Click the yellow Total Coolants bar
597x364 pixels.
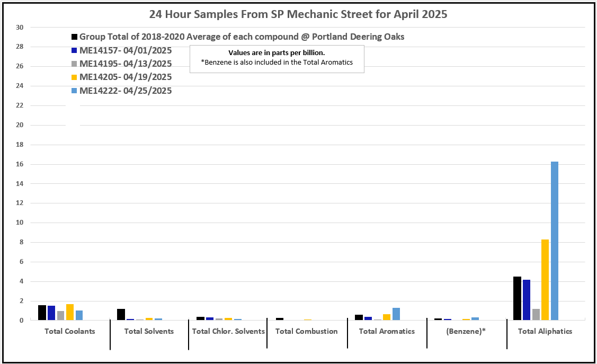70,312
